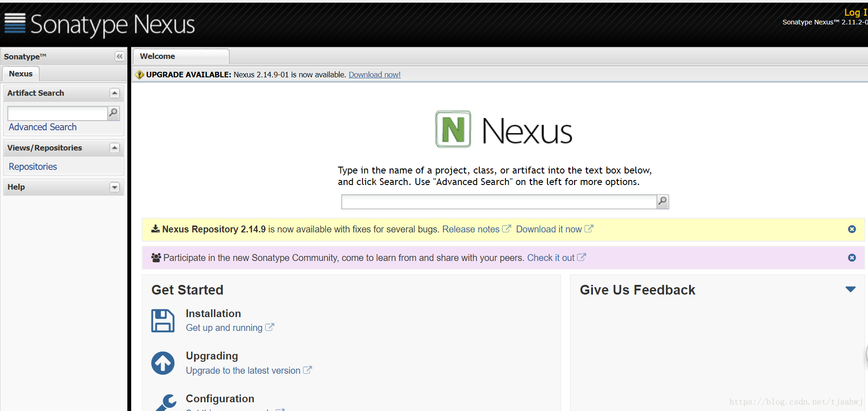Open Upgrade to the latest version link
Image resolution: width=868 pixels, height=411 pixels.
(x=243, y=370)
